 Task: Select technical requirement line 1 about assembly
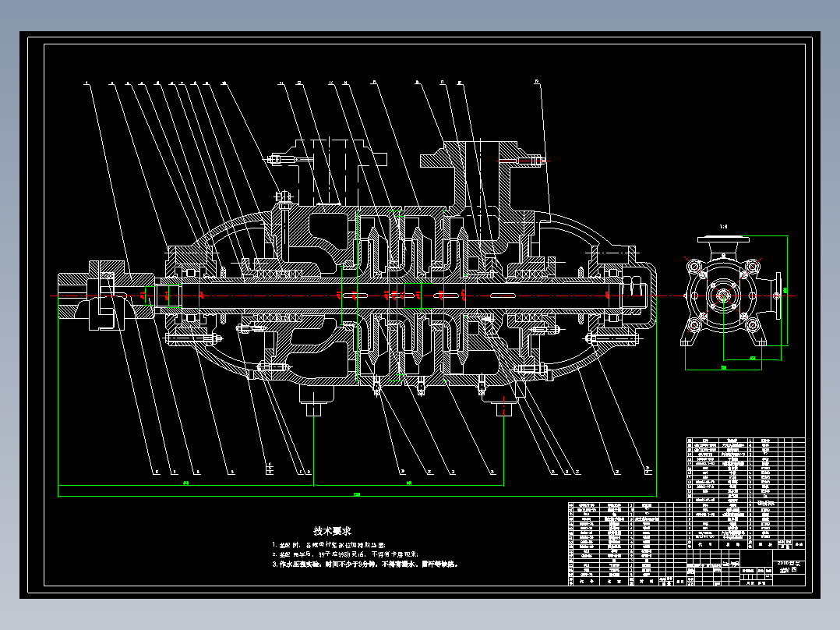329,545
